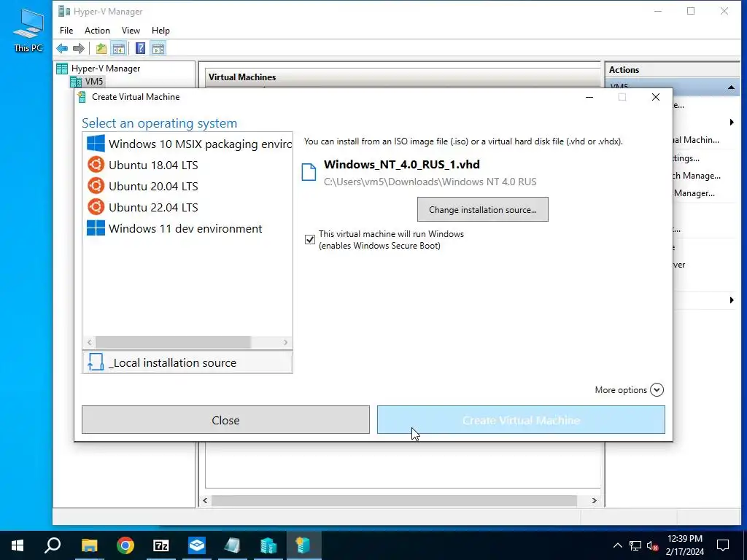This screenshot has height=560, width=747.
Task: Select the This PC desktop icon
Action: coord(28,31)
